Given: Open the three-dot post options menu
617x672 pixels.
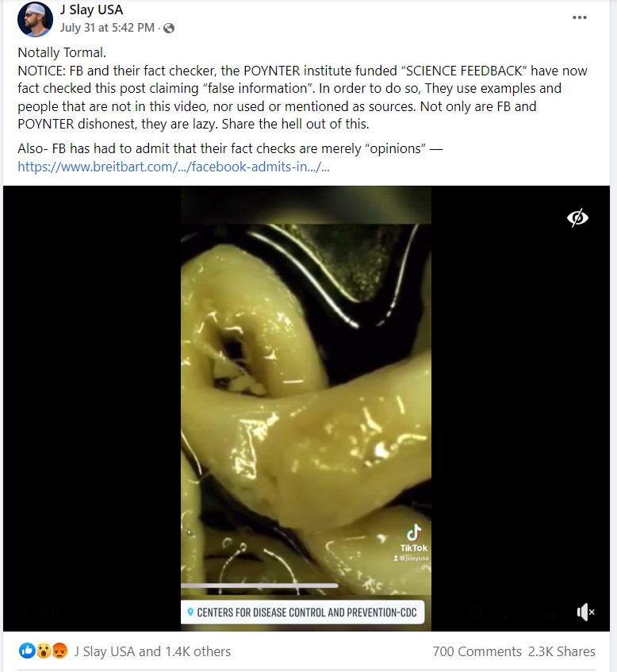Looking at the screenshot, I should (x=579, y=17).
